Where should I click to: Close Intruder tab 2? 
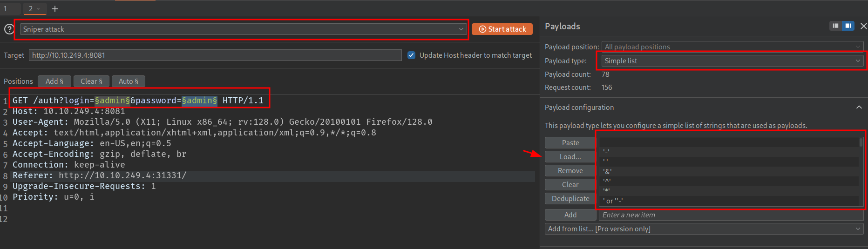(x=39, y=9)
